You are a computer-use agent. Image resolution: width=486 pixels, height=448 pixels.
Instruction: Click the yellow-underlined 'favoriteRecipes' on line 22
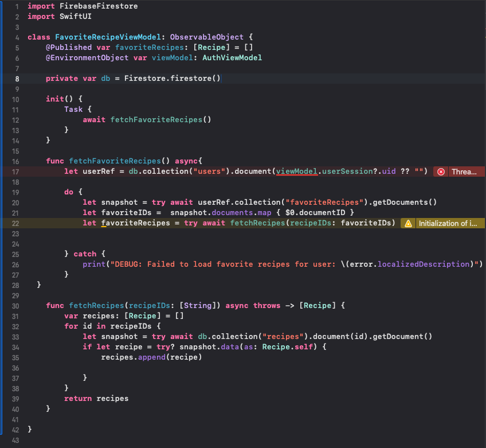coord(135,223)
